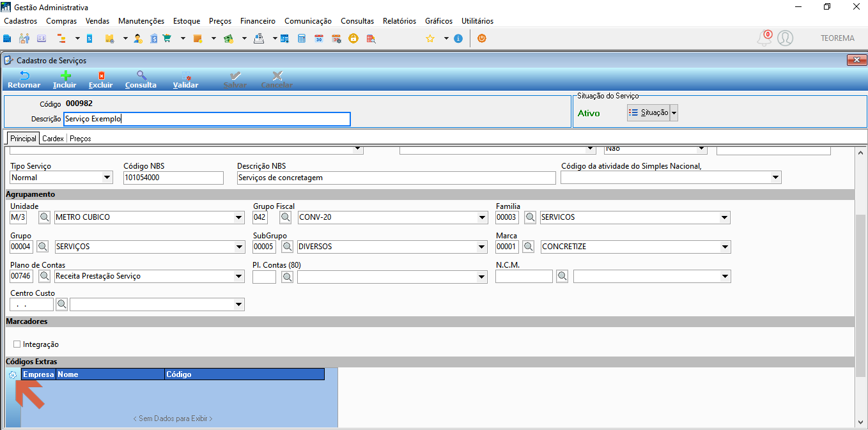
Task: Open the notifications bell icon
Action: point(764,38)
